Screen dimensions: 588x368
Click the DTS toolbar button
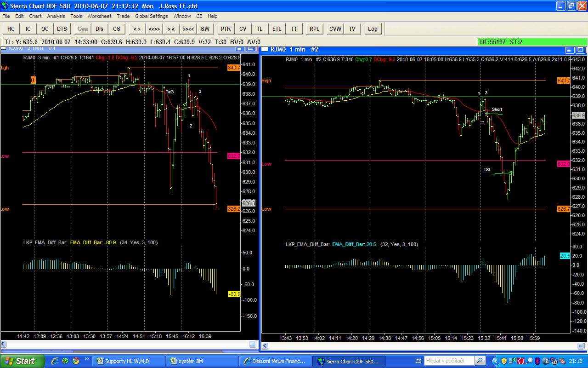coord(62,29)
